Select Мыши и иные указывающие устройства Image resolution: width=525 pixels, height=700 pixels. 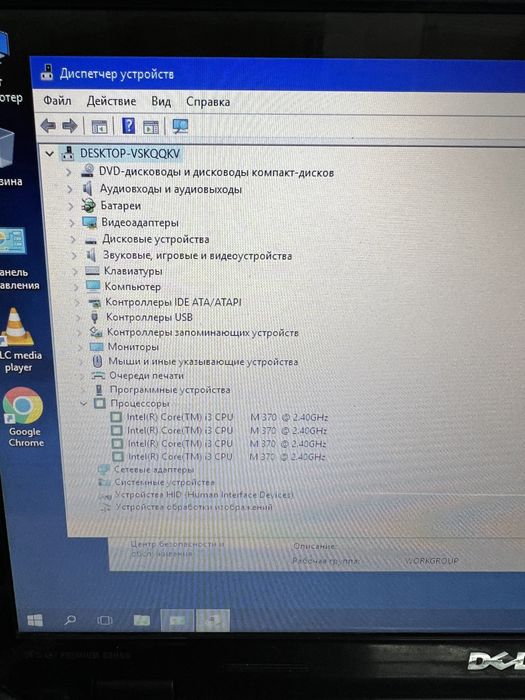pyautogui.click(x=203, y=362)
